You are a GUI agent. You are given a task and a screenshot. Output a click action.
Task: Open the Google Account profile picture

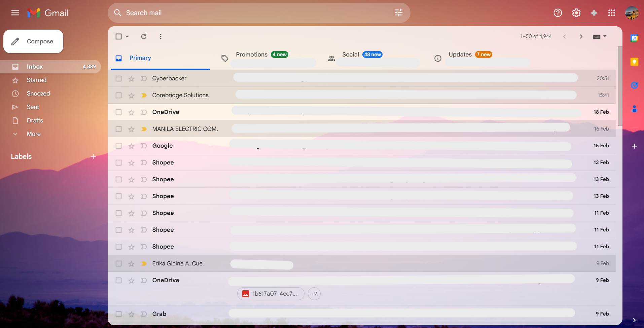(632, 13)
